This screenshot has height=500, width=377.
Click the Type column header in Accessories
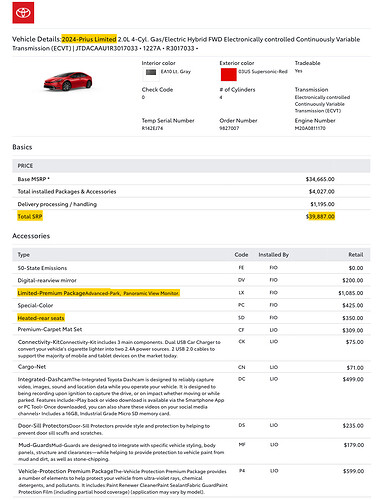(24, 255)
